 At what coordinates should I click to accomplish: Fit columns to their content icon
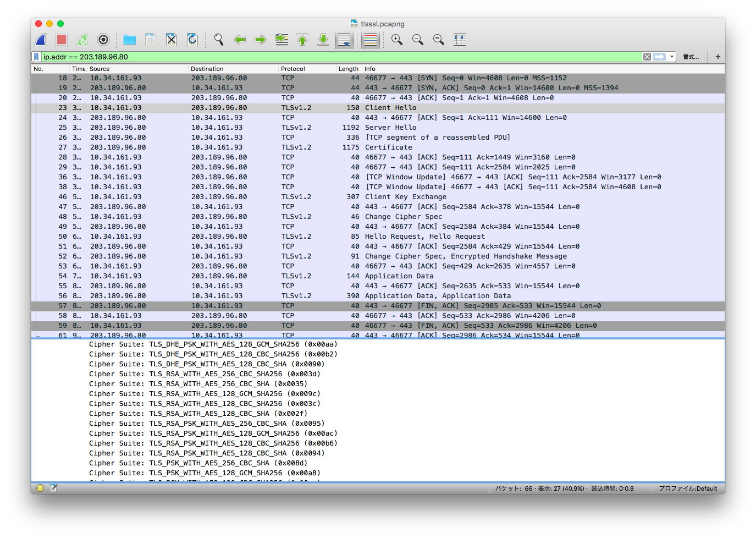coord(460,40)
